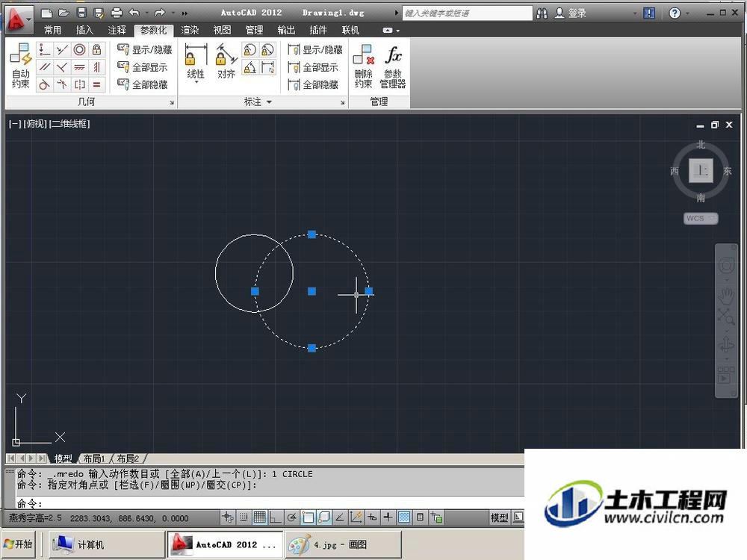Viewport: 747px width, 560px height.
Task: Select the 线性 linear dimensional constraint
Action: [196, 61]
